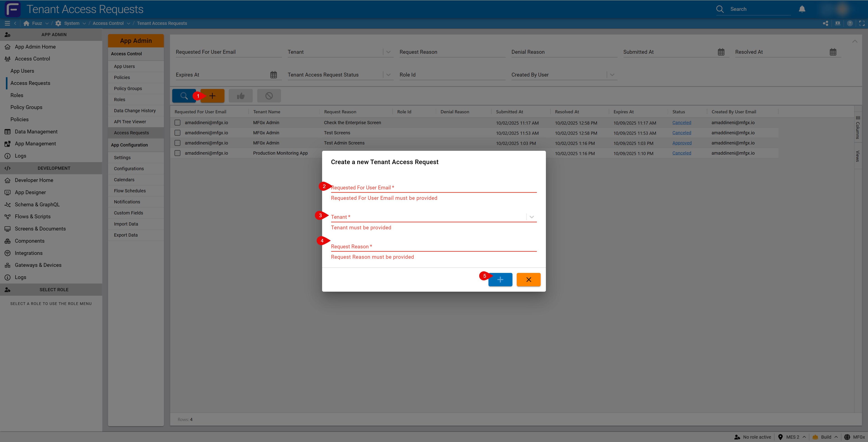Click the orange plus add-request button
Viewport: 868px width, 442px height.
click(212, 96)
